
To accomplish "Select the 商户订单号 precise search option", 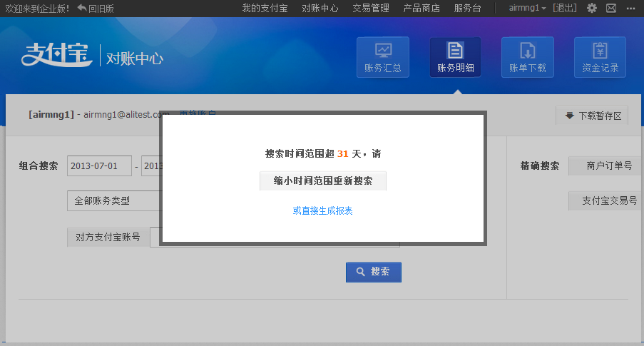I will 605,166.
